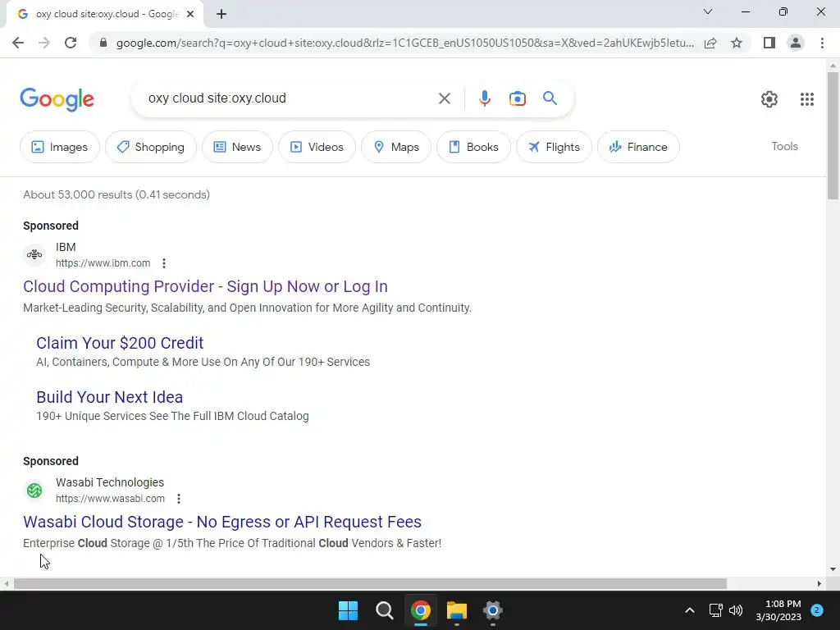Open Build Your Next Idea link
Screen dimensions: 840x630
tap(110, 397)
